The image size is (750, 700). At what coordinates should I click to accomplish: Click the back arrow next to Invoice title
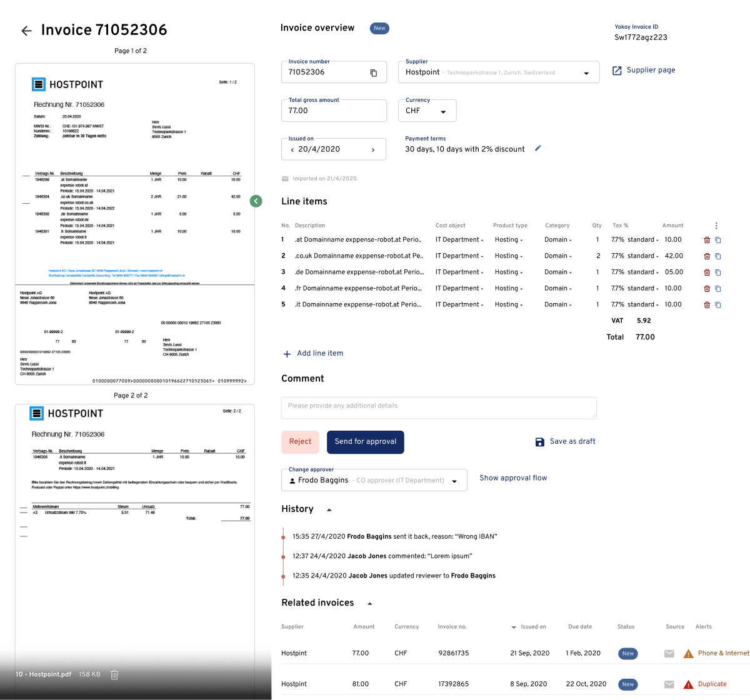tap(26, 31)
